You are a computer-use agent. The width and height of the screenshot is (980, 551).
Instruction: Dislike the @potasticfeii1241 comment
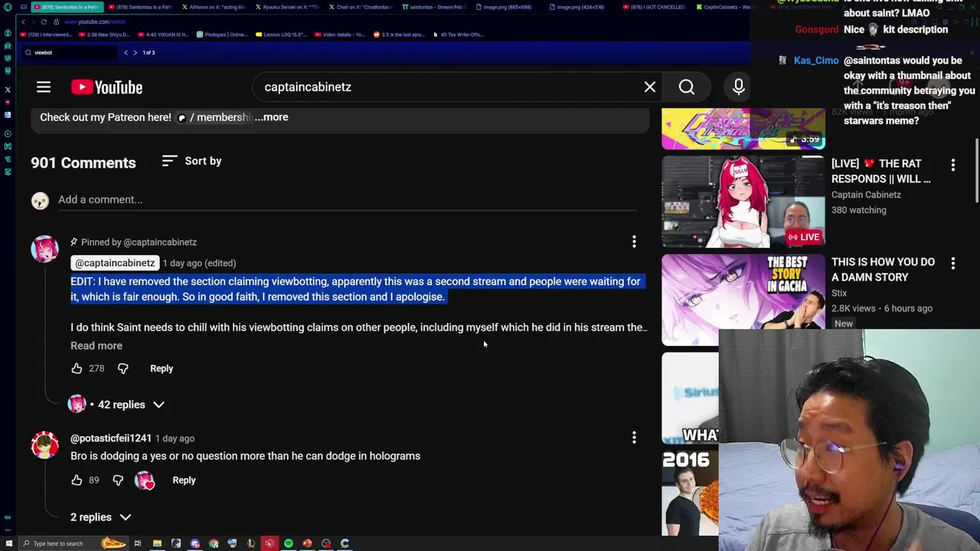(118, 481)
